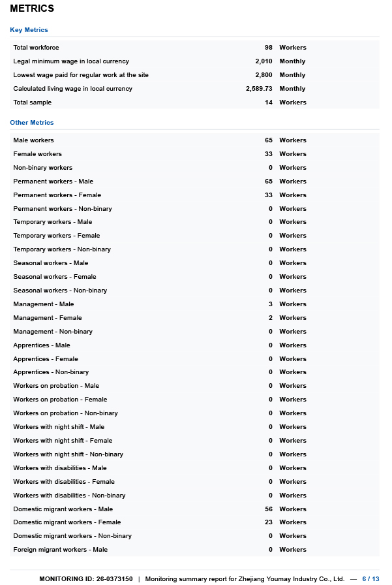
Task: Click the Female workers count 33
Action: pyautogui.click(x=268, y=154)
